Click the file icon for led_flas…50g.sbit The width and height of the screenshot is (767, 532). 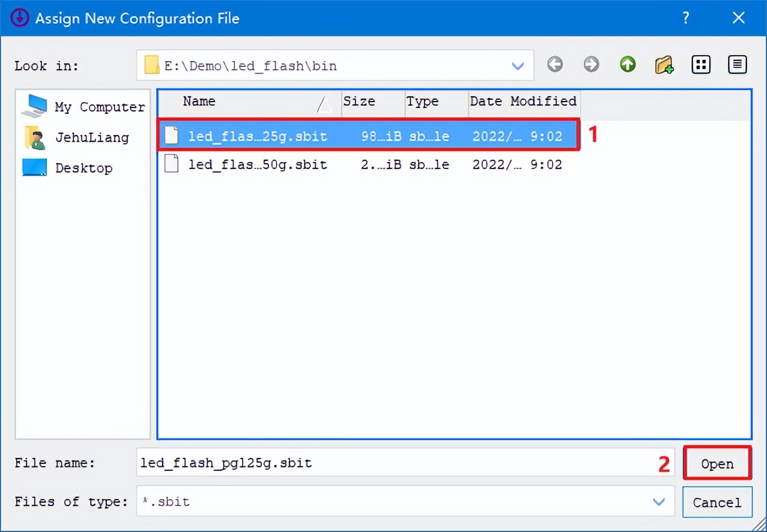tap(171, 164)
